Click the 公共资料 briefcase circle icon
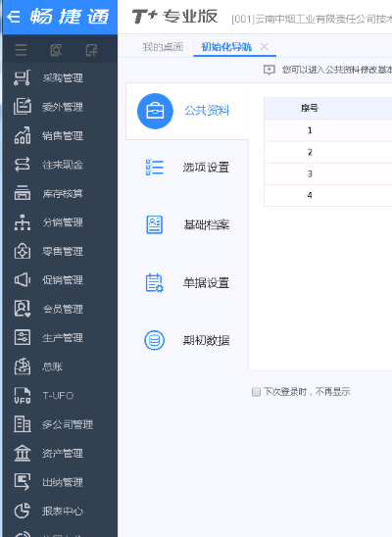Viewport: 392px width, 537px height. pyautogui.click(x=155, y=111)
